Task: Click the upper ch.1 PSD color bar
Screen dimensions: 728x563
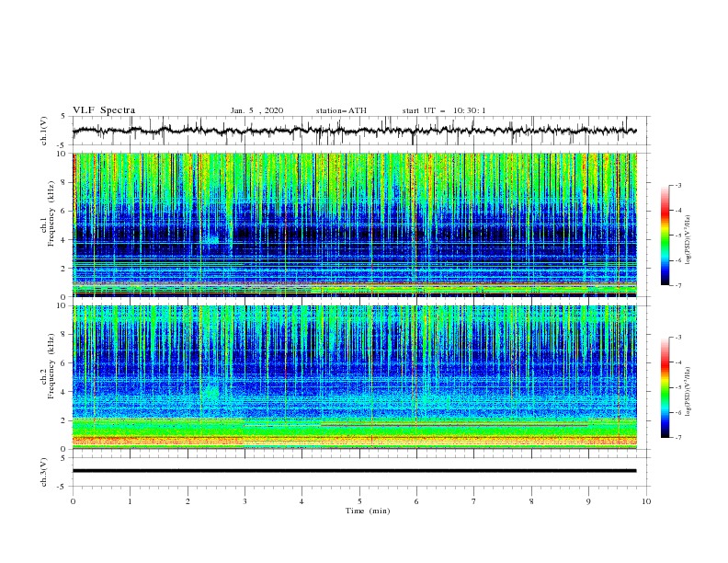Action: 665,236
